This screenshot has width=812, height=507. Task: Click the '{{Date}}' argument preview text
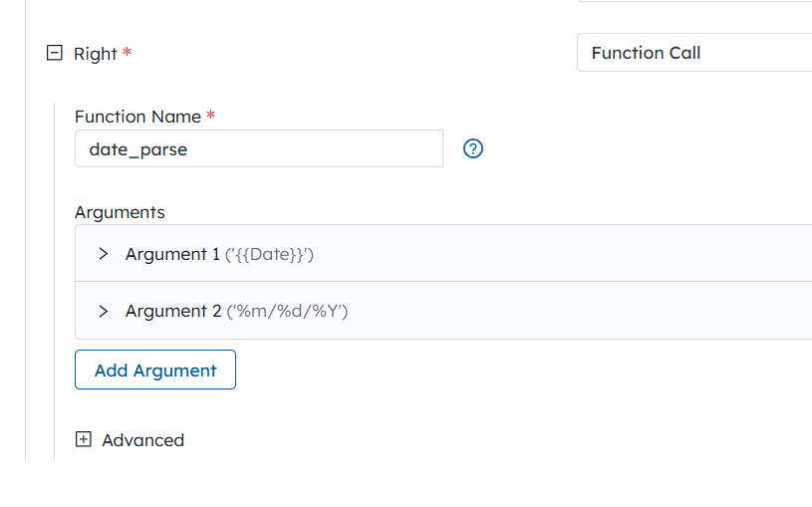269,255
